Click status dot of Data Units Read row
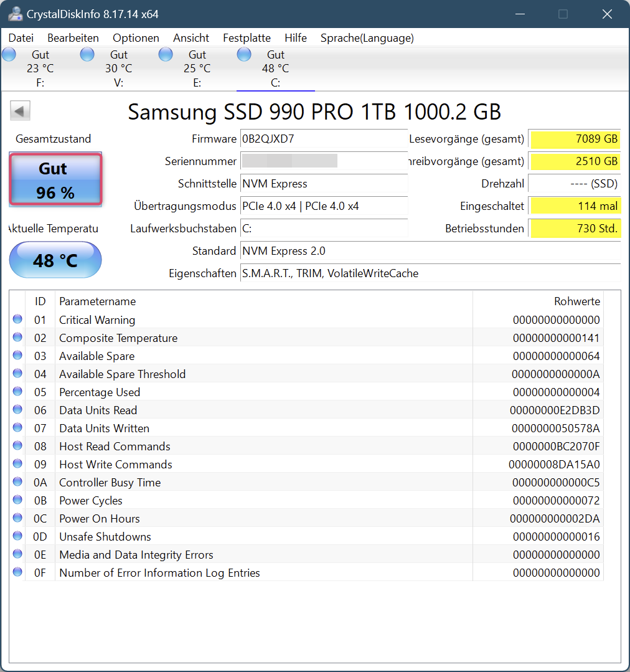630x672 pixels. (17, 409)
